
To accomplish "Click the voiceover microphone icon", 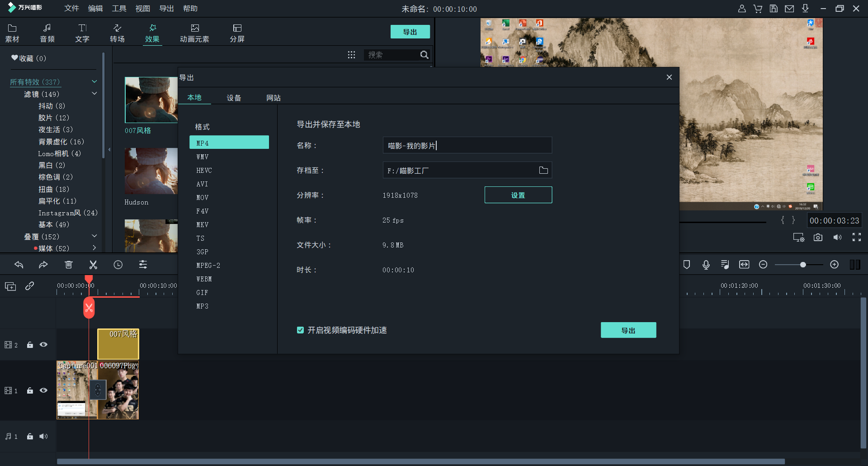I will click(706, 265).
